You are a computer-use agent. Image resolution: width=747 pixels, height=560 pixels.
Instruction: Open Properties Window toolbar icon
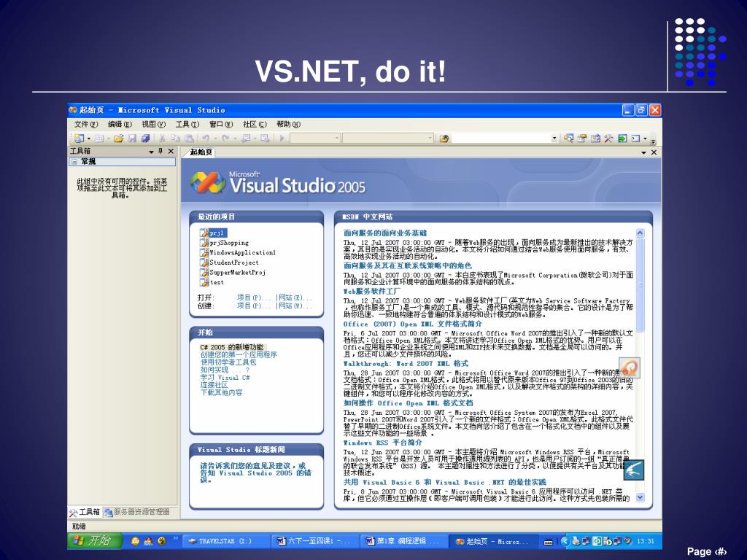tap(581, 138)
